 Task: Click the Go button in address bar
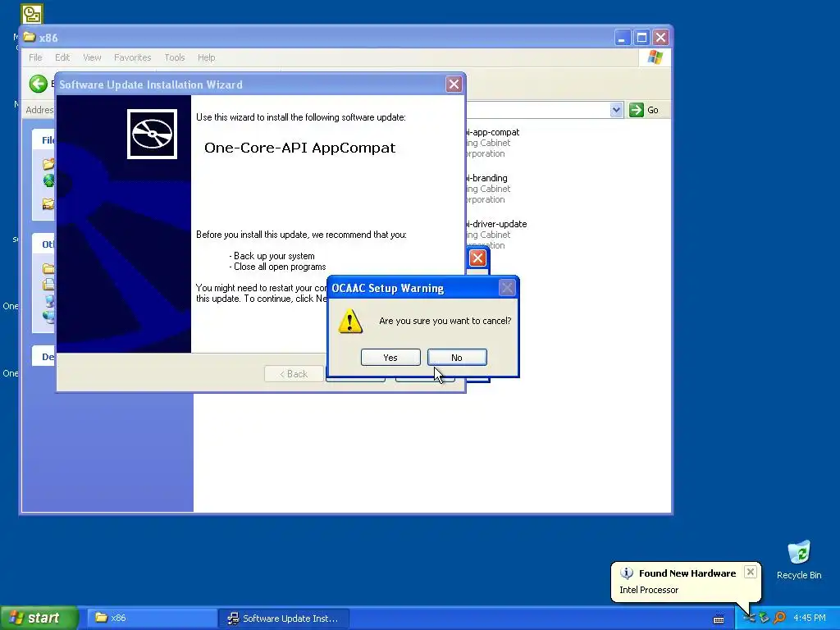(x=645, y=110)
